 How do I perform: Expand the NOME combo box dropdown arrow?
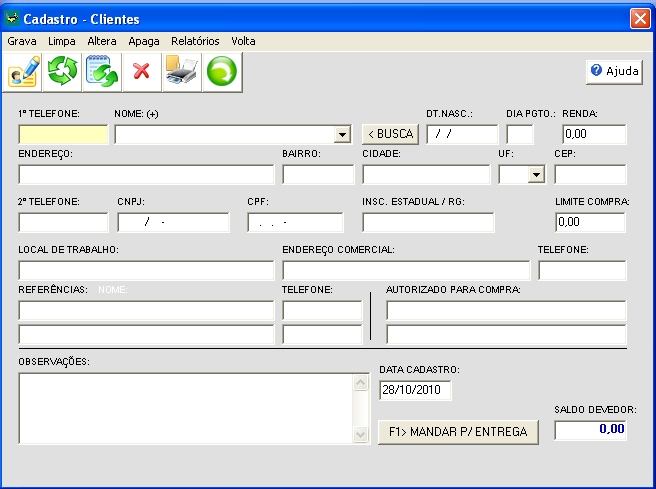click(341, 134)
